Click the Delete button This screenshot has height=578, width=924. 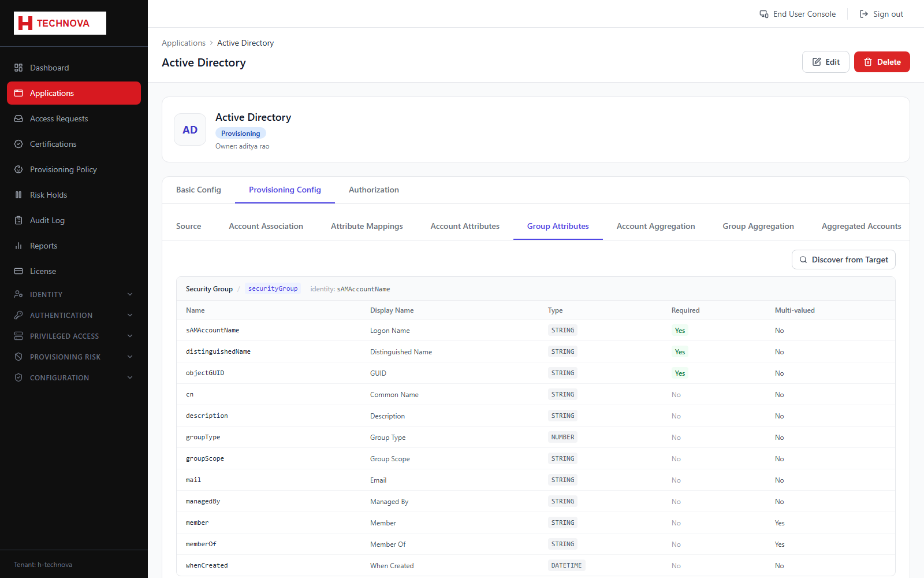coord(882,62)
